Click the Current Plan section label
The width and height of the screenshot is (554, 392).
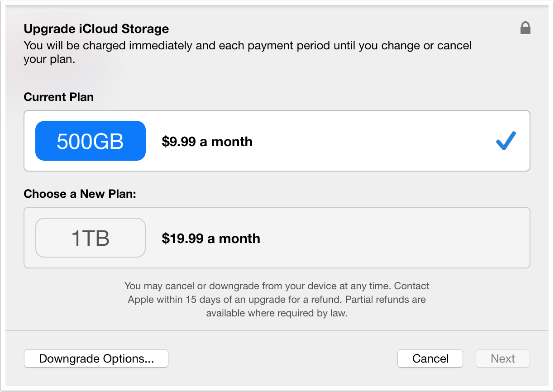coord(58,97)
